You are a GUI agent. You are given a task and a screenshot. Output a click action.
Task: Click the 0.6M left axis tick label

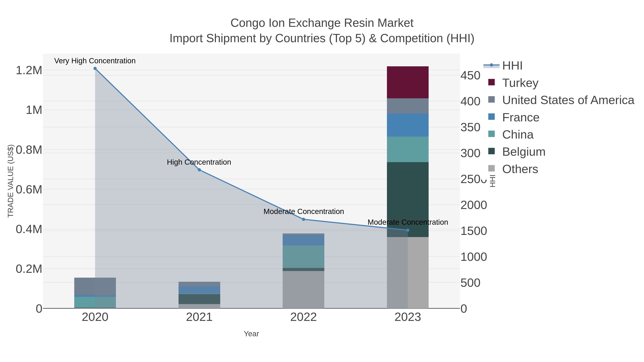pyautogui.click(x=29, y=190)
